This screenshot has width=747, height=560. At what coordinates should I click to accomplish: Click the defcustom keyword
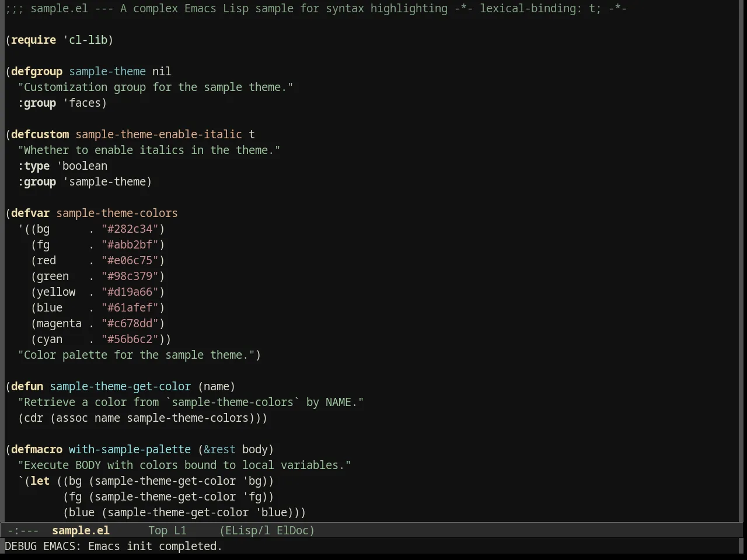tap(40, 134)
